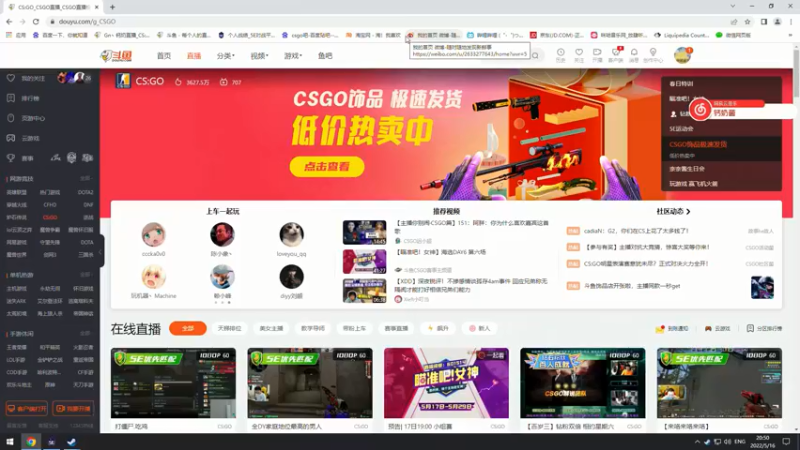Select the 赛事直播 filter tab
Screen dimensions: 800x450
pyautogui.click(x=396, y=329)
